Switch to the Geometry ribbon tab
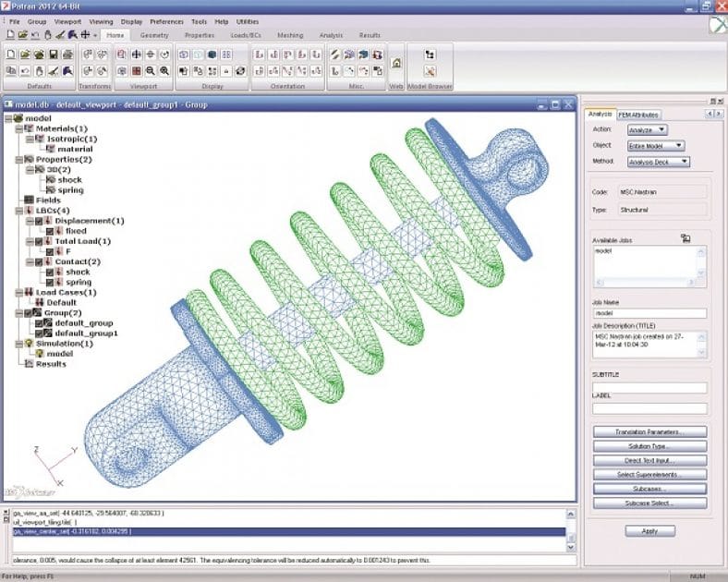728x582 pixels. [154, 35]
